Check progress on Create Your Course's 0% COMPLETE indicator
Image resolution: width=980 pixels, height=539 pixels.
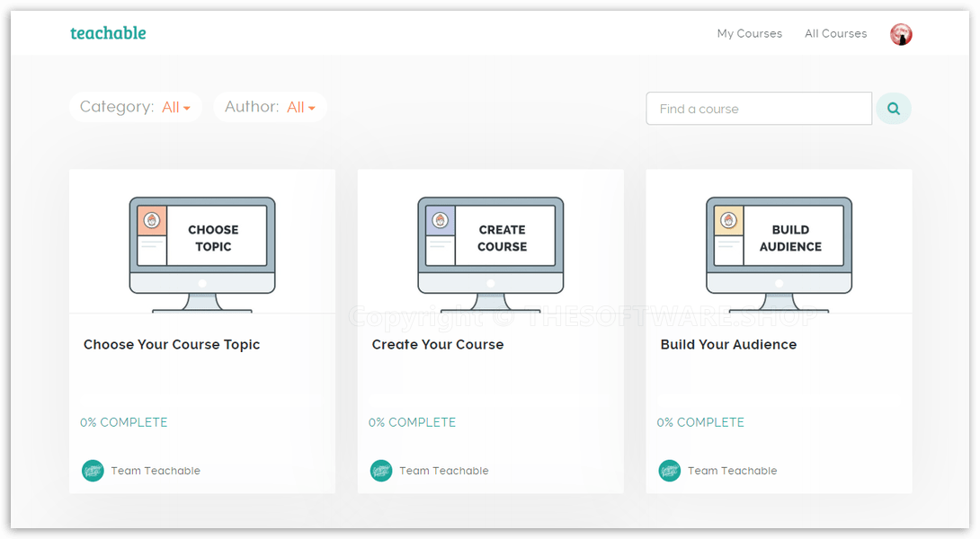coord(412,421)
